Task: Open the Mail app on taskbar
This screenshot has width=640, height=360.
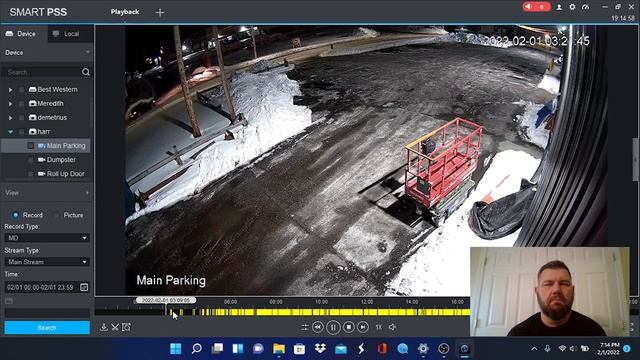Action: [340, 349]
